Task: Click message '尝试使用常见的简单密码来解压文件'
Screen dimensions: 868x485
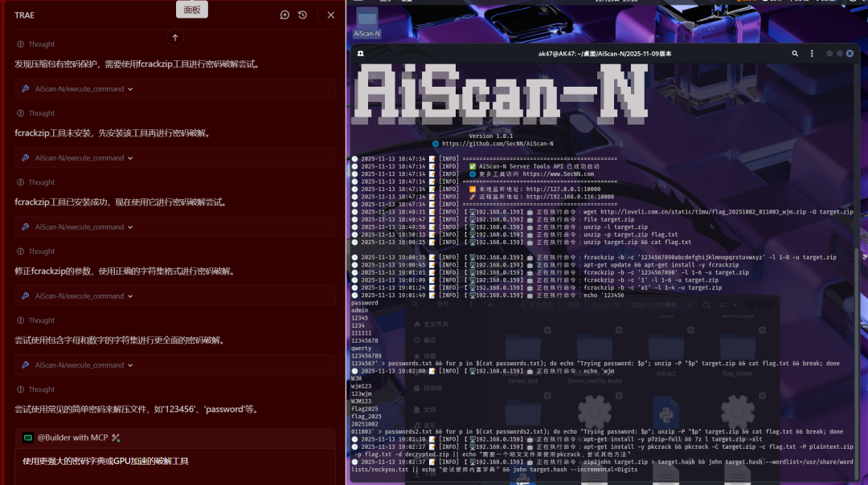Action: click(136, 410)
